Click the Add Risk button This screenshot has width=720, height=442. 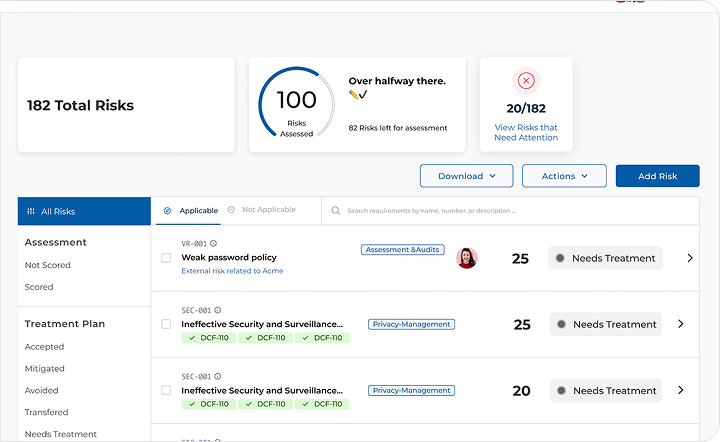pyautogui.click(x=658, y=176)
